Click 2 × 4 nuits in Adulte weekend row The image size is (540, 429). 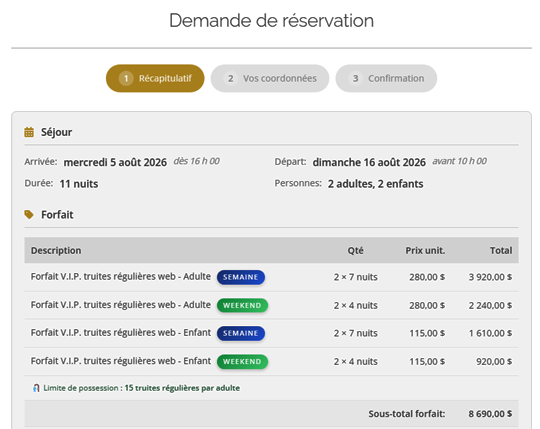355,305
